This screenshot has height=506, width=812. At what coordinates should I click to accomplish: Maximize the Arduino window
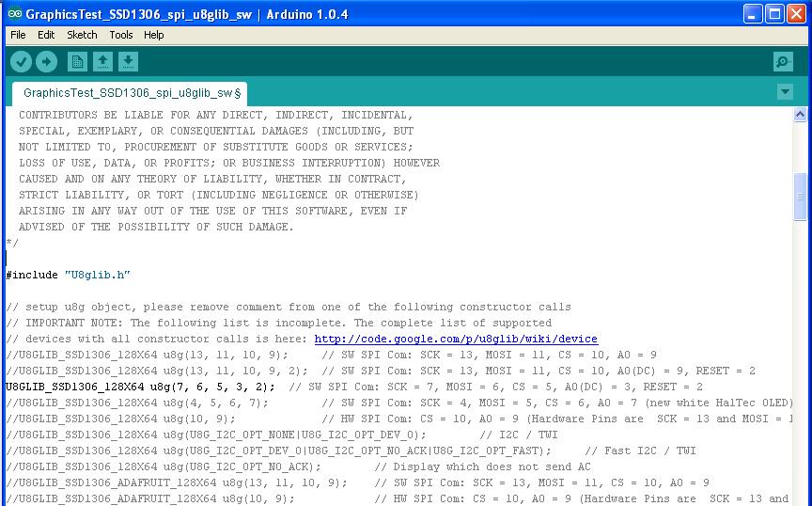click(774, 14)
